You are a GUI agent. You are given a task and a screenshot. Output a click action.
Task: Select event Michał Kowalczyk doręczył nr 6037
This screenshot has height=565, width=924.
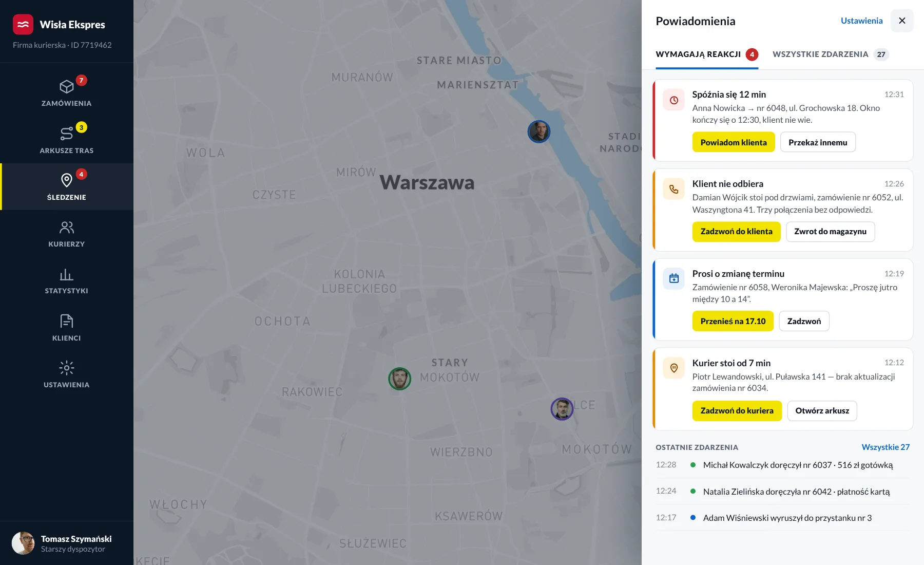click(x=782, y=465)
